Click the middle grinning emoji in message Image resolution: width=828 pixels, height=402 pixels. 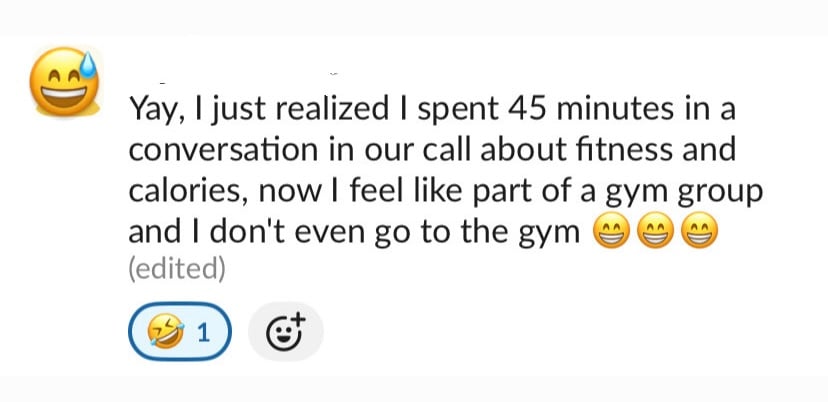point(656,233)
